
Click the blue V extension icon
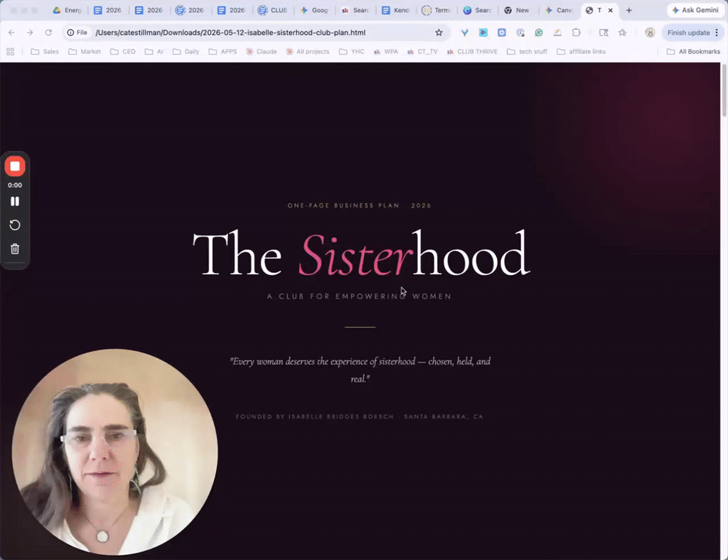(x=464, y=33)
